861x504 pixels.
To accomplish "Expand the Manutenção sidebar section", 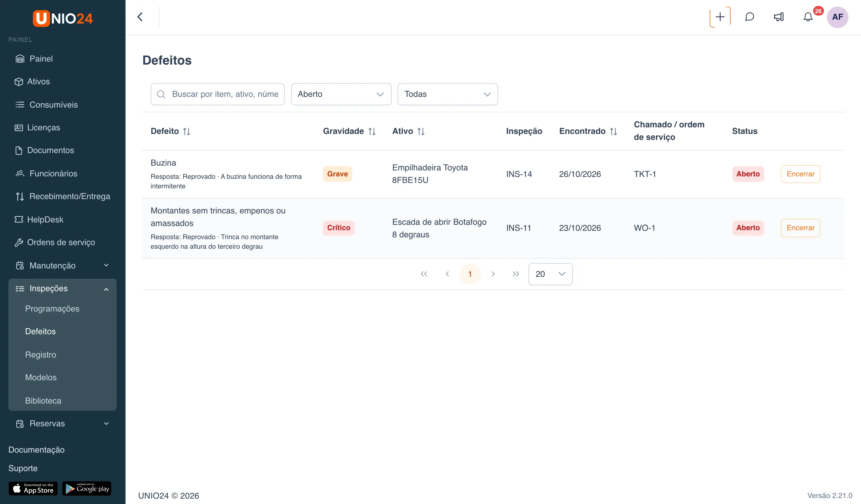I will (62, 265).
